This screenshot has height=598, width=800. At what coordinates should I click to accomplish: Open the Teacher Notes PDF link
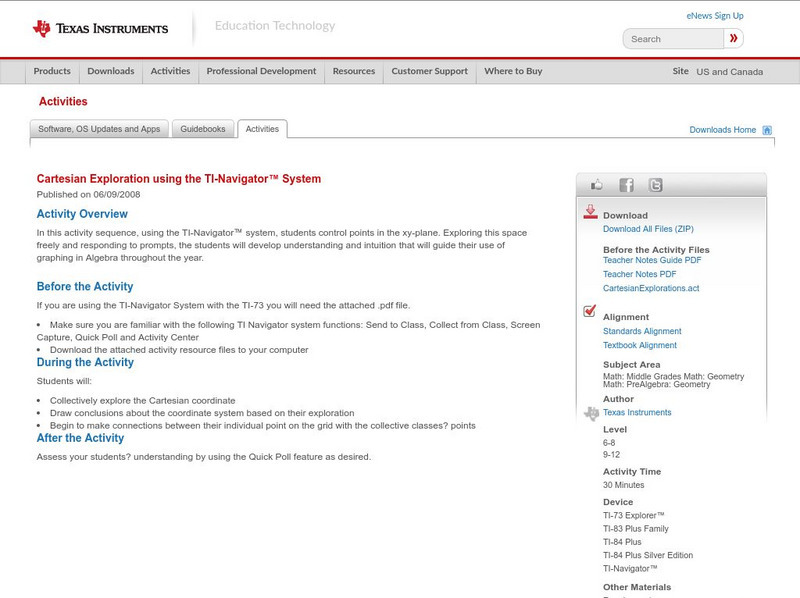pos(639,275)
